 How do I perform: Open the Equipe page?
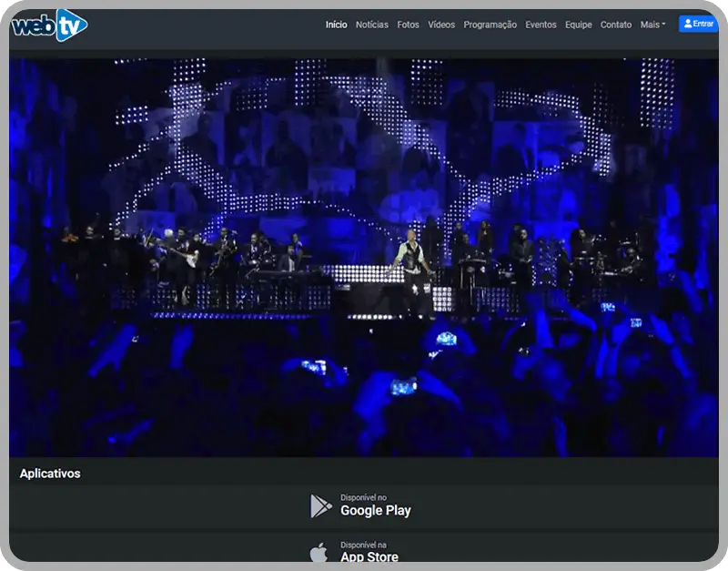[578, 25]
